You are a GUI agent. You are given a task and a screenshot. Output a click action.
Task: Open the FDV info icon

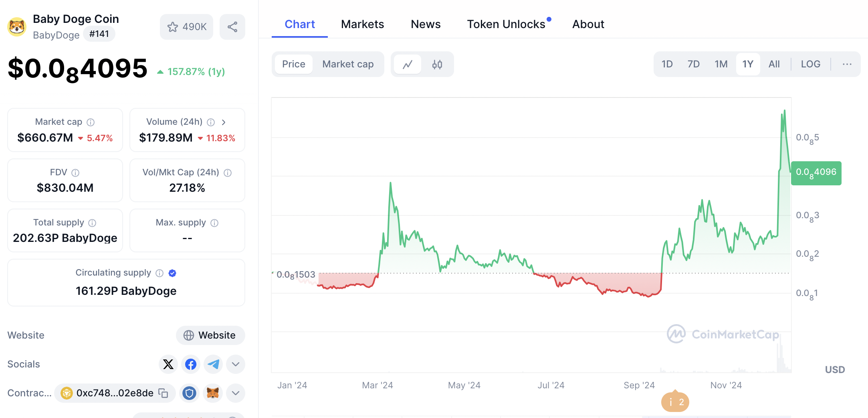pyautogui.click(x=75, y=172)
